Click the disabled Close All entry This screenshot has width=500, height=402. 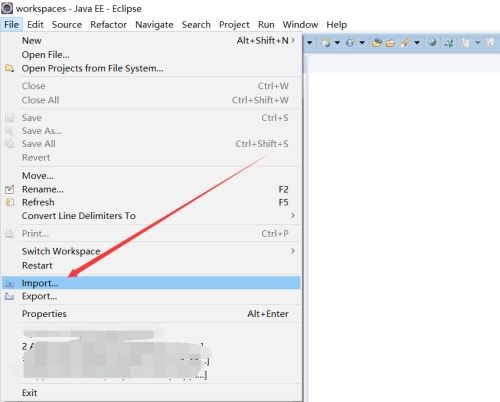click(x=152, y=100)
